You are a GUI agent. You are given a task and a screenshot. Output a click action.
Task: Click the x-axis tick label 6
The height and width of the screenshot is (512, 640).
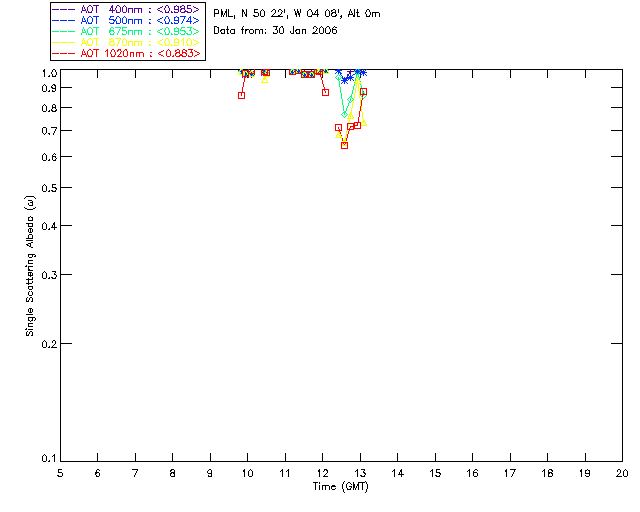[x=98, y=473]
